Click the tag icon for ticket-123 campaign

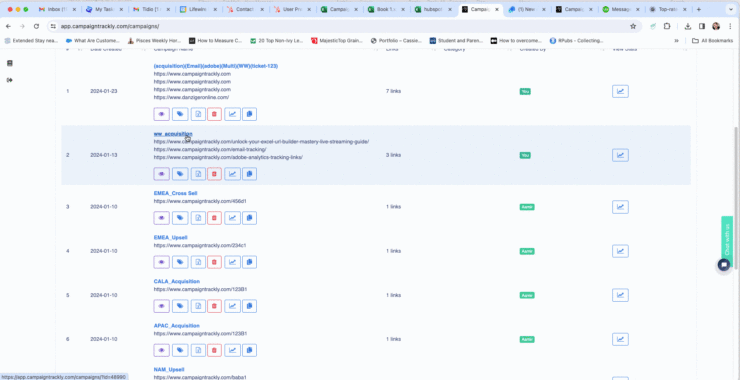(180, 114)
